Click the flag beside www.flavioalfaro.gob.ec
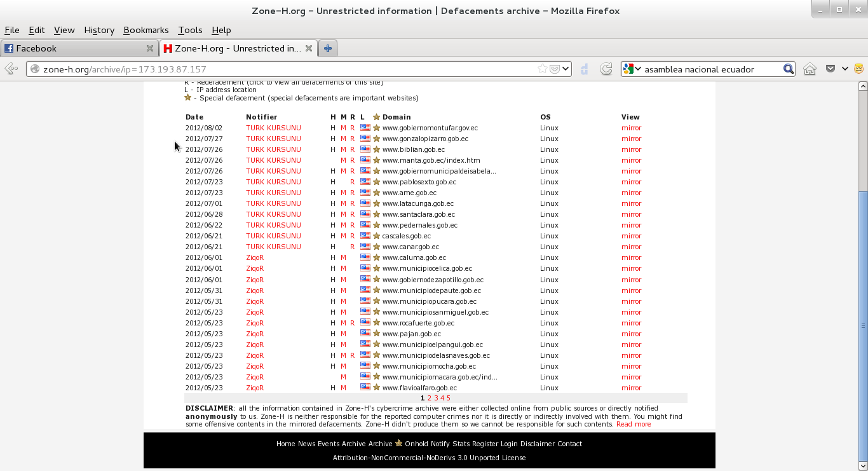 [x=365, y=388]
